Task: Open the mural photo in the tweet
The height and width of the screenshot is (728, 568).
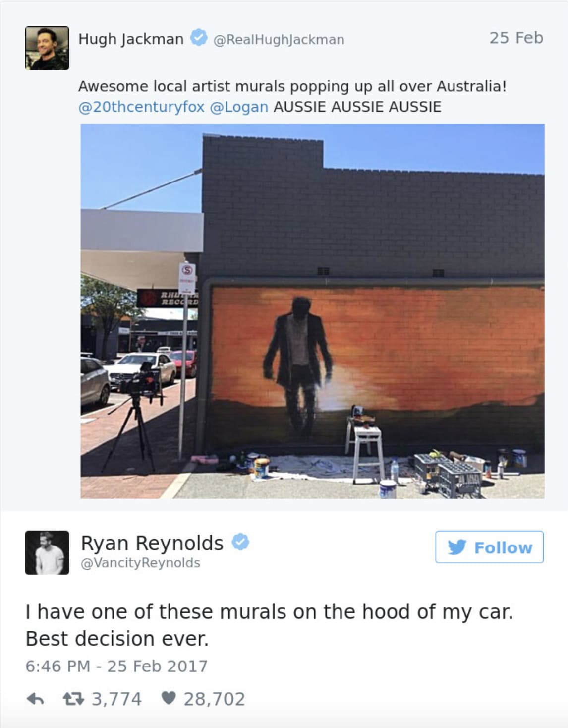Action: 312,311
